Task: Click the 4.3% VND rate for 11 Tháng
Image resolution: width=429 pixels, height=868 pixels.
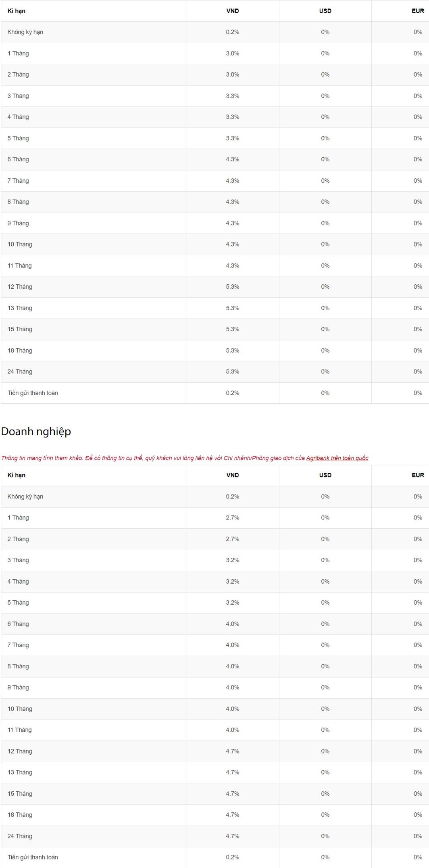Action: (232, 265)
